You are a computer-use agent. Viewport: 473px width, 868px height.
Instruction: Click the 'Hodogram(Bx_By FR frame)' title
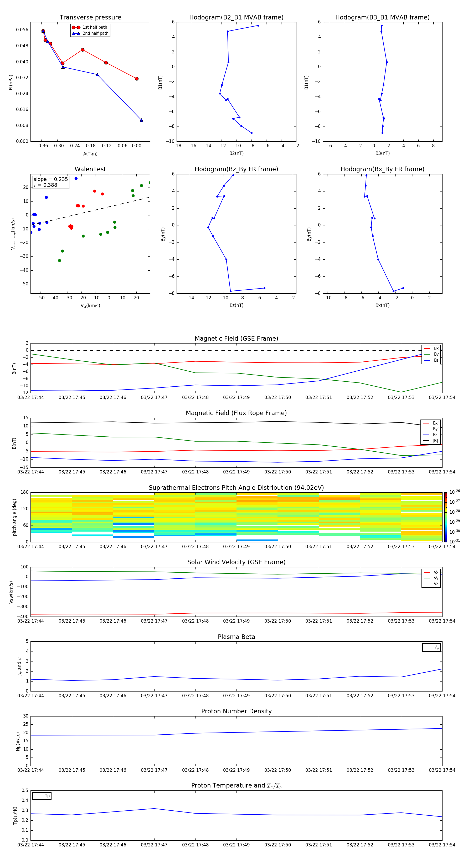coord(382,169)
